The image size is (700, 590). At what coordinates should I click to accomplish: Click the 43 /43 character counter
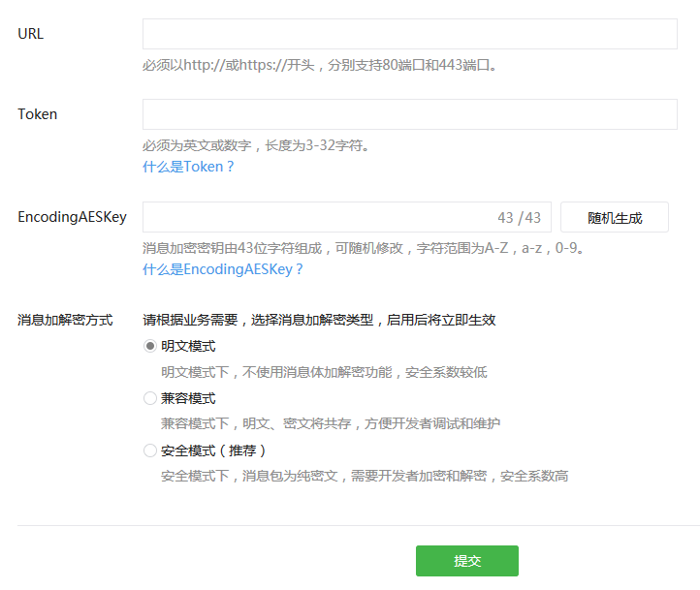(519, 218)
